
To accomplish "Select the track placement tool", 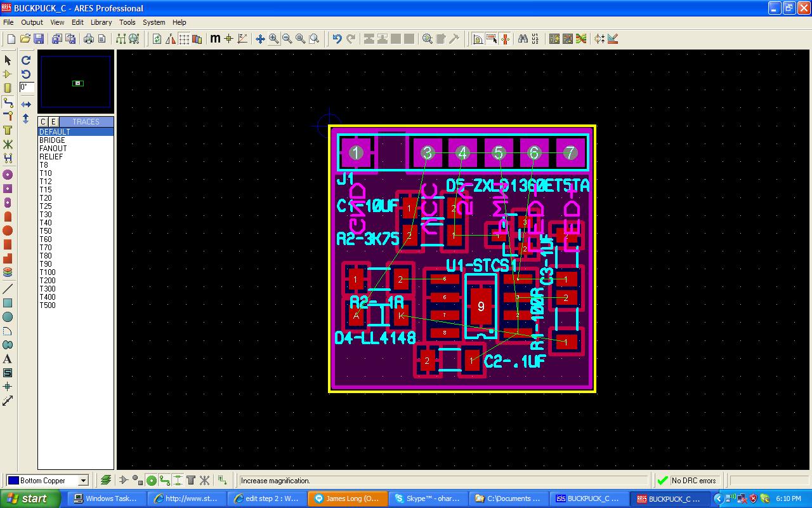I will [x=8, y=102].
